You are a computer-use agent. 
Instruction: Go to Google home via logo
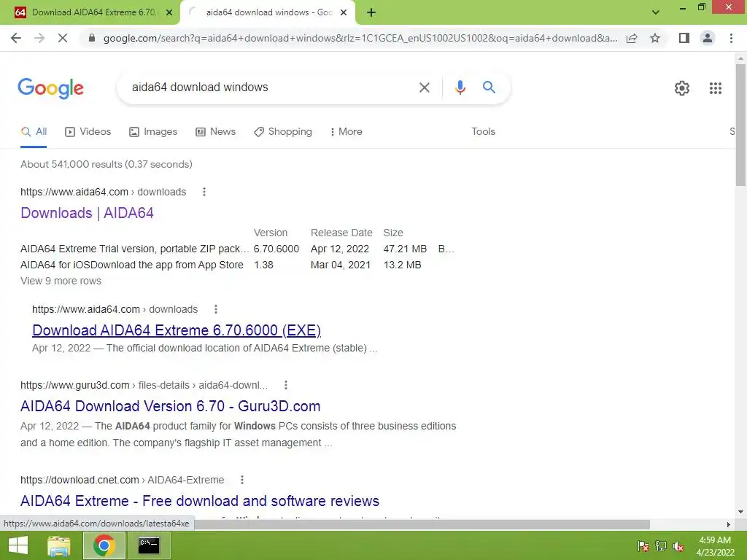coord(51,88)
